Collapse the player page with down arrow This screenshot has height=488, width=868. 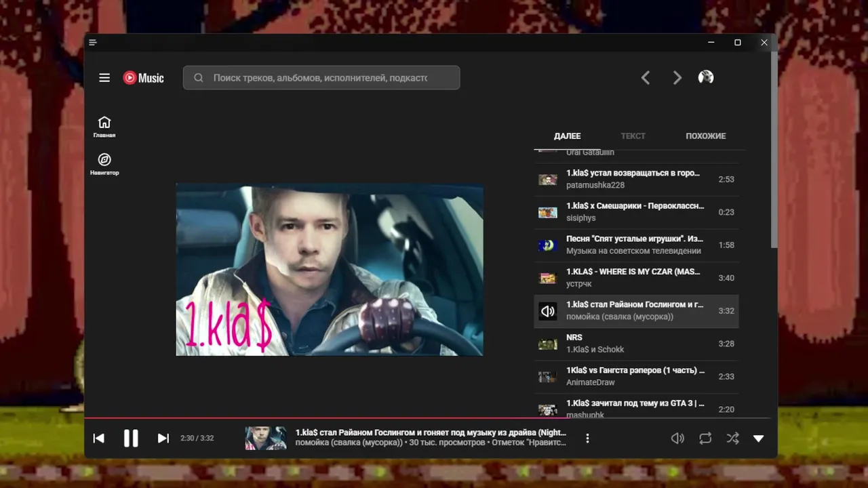pos(759,439)
